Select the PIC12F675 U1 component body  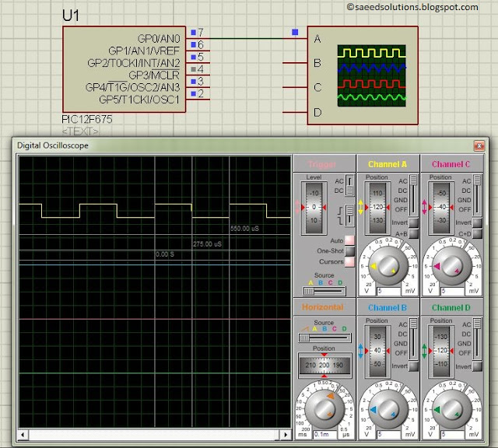[124, 69]
